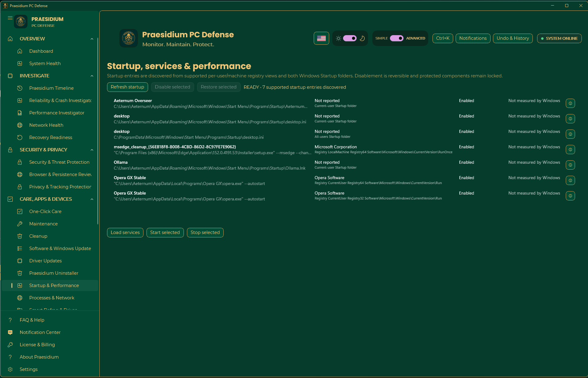Screen dimensions: 588x378
Task: Toggle the light/dark theme switch
Action: 350,38
